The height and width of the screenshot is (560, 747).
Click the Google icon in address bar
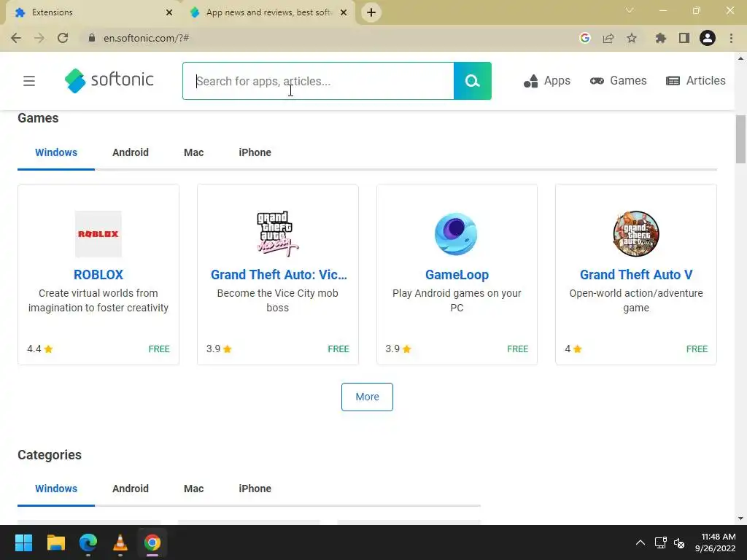584,38
